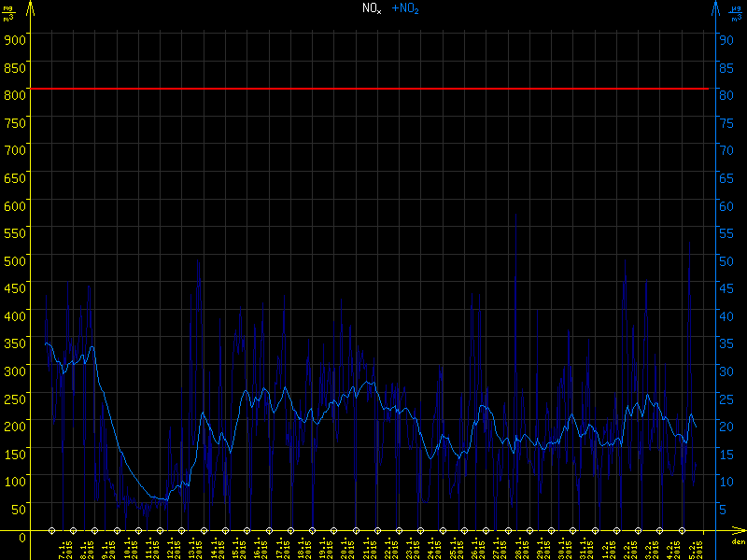The image size is (747, 560).
Task: Click the left axis unit label
Action: coord(8,12)
